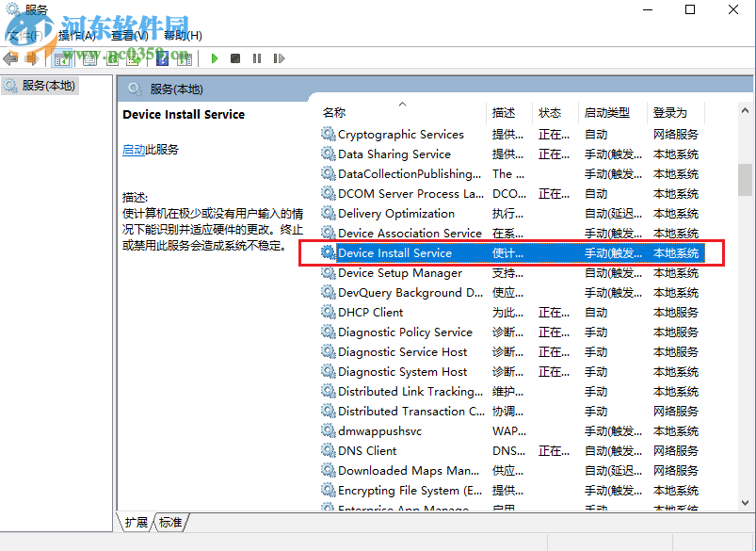
Task: Restart the service using the restart toolbar icon
Action: click(x=278, y=58)
